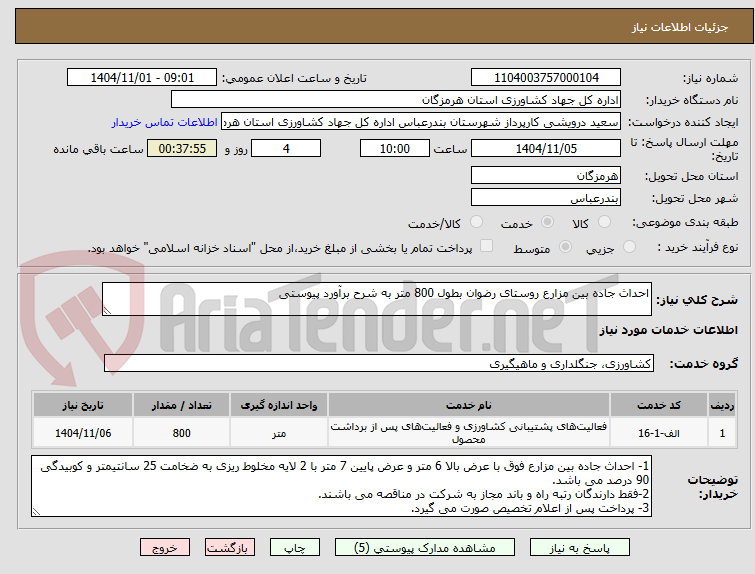Click the ردیف column header
The image size is (755, 574).
[722, 405]
